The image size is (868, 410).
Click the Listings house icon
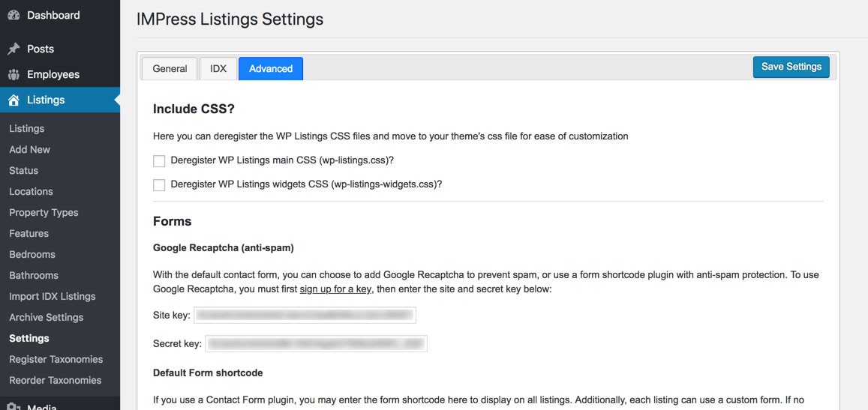(x=14, y=100)
